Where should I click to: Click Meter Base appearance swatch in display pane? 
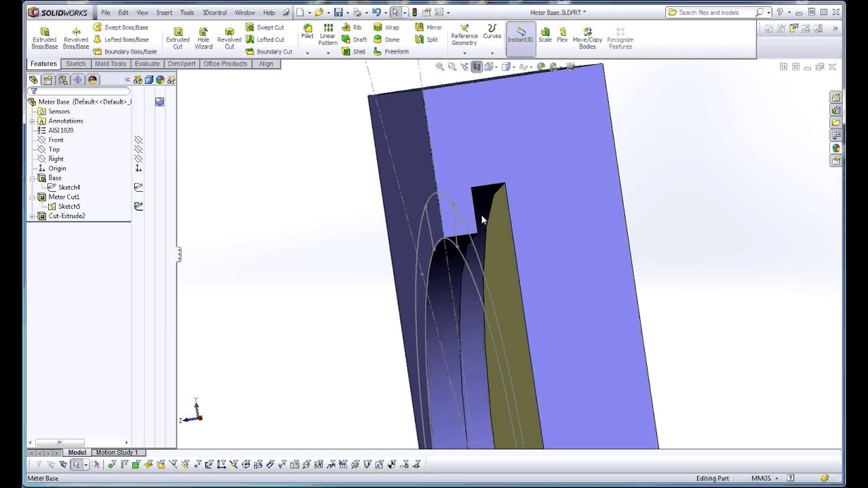(159, 102)
